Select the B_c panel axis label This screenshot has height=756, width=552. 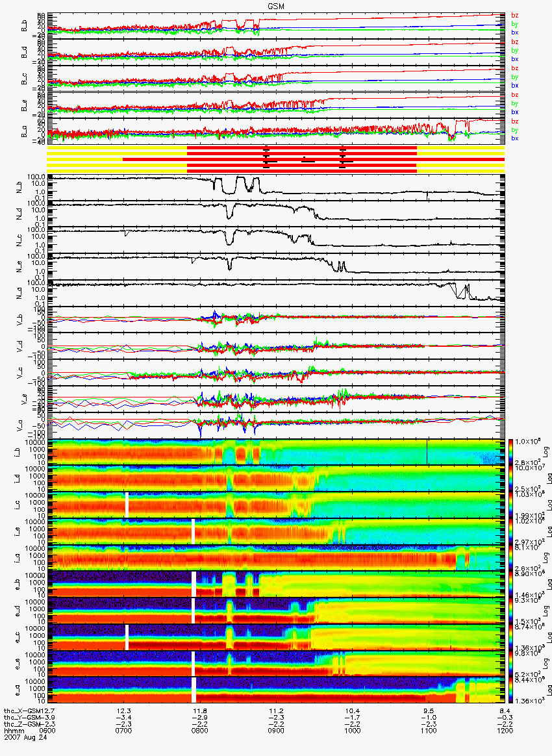click(24, 79)
